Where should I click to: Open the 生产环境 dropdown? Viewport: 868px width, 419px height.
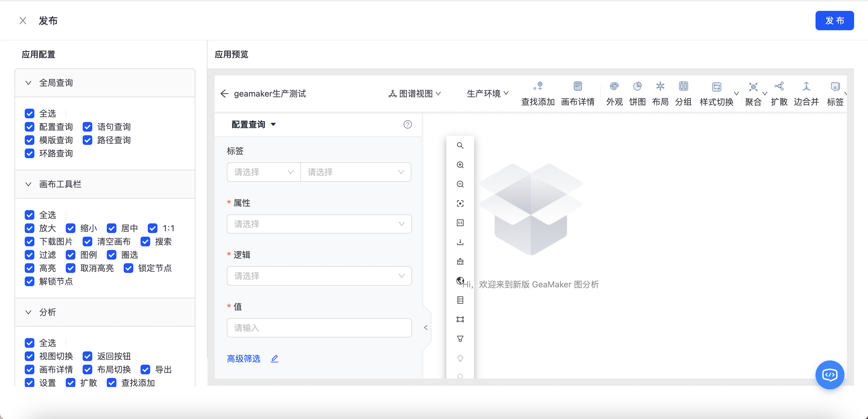(487, 94)
